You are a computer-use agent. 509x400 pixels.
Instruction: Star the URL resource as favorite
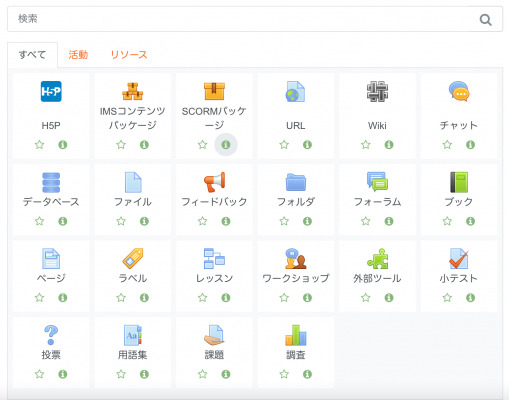tap(284, 145)
